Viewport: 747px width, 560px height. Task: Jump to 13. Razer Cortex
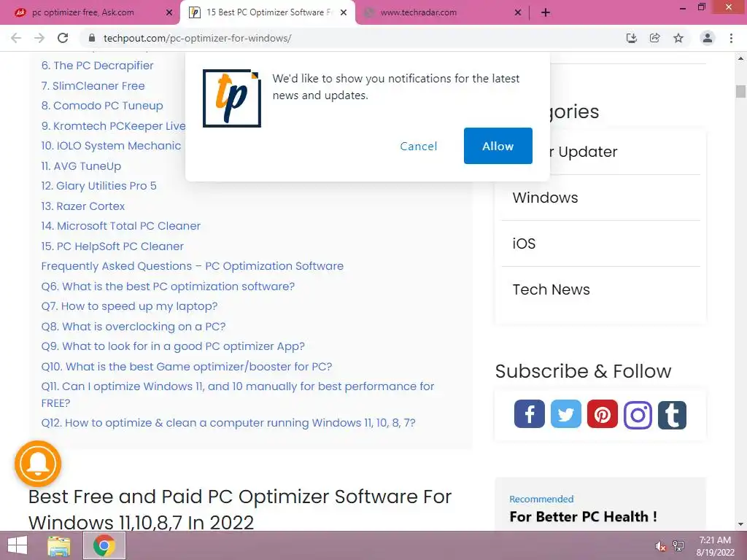[x=83, y=206]
